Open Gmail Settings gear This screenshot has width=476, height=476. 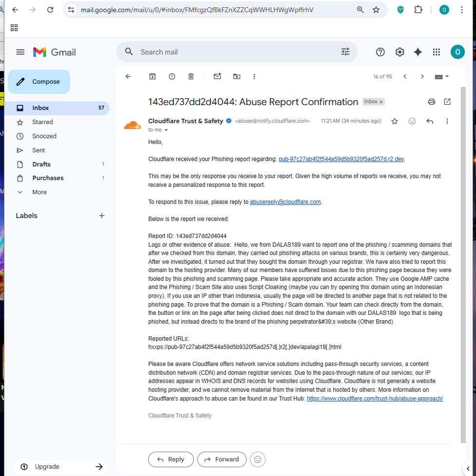pos(400,52)
